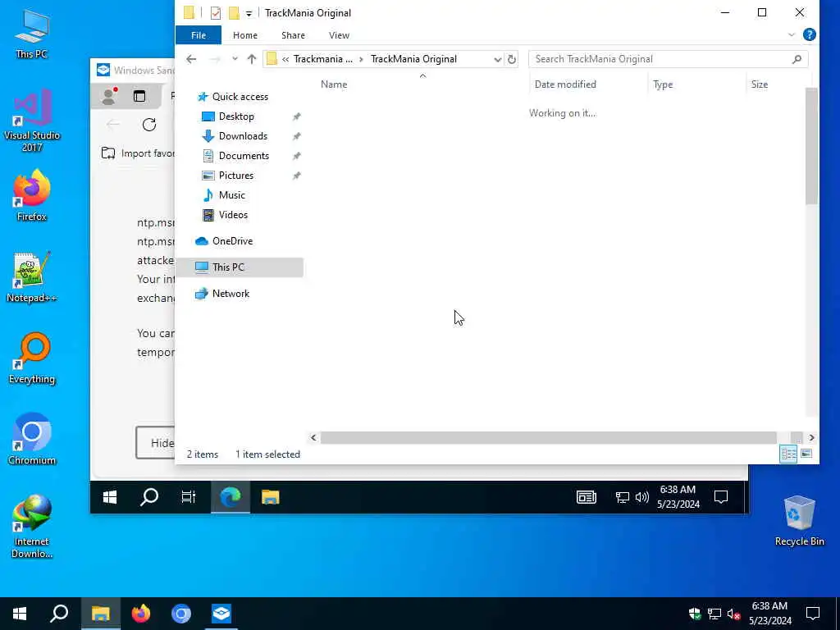This screenshot has width=840, height=630.
Task: Go up one folder level
Action: [x=252, y=59]
